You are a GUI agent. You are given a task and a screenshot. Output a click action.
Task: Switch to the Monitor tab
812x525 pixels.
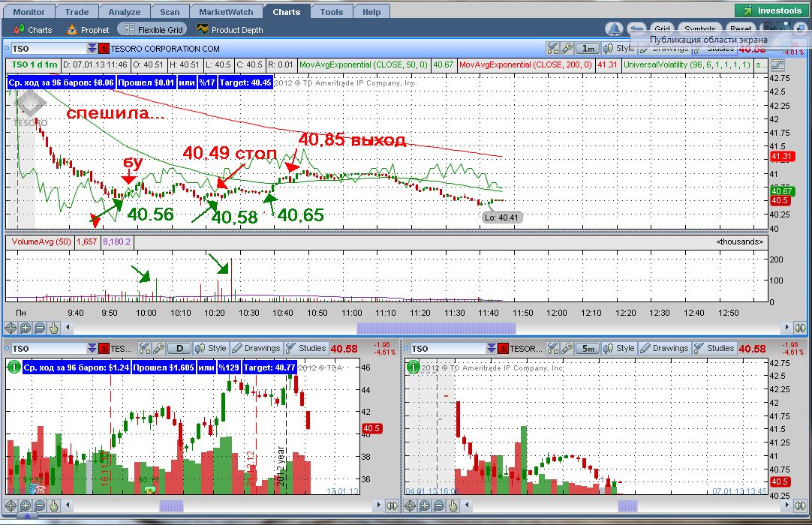click(x=29, y=12)
